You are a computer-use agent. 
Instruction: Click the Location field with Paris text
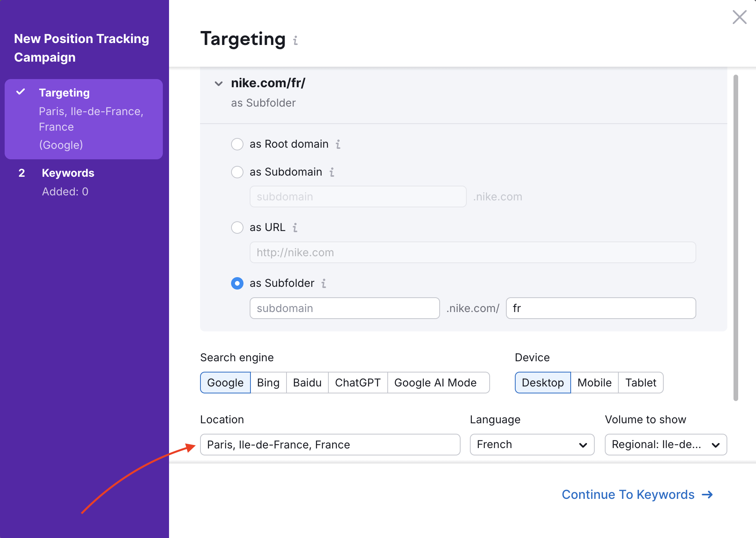click(x=330, y=444)
